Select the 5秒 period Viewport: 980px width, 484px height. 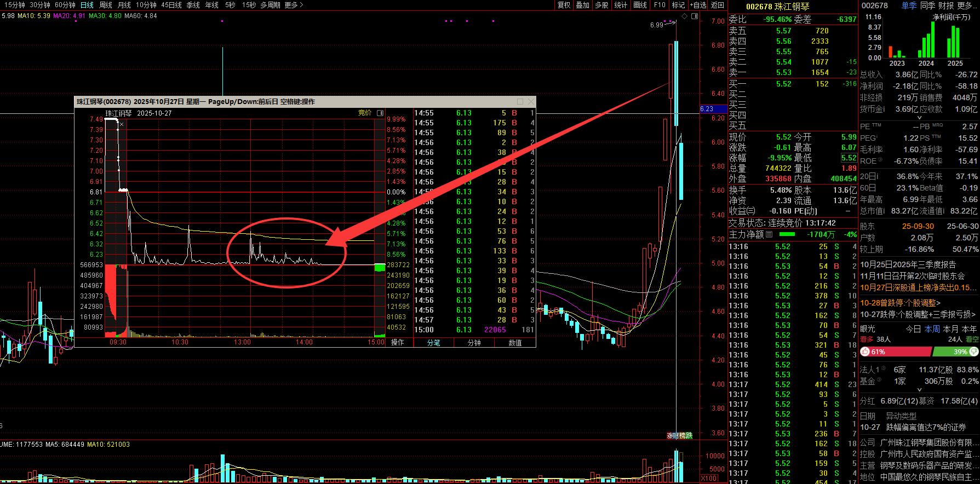[230, 5]
